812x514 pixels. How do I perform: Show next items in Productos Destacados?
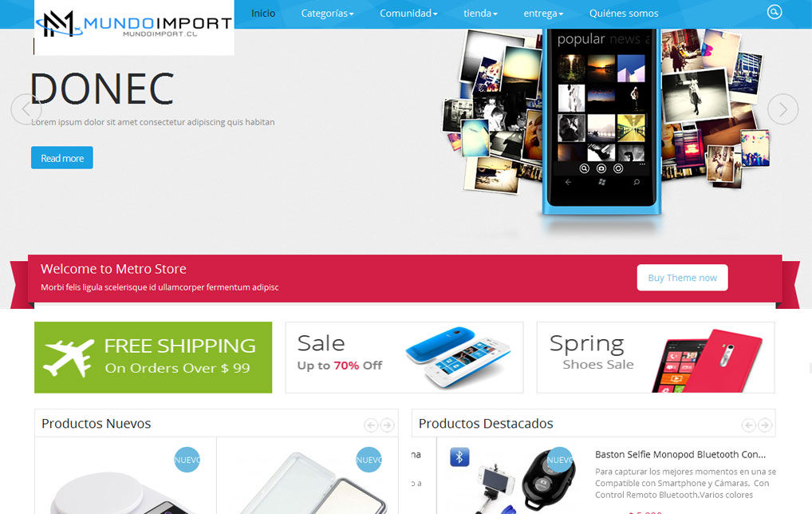(x=764, y=425)
